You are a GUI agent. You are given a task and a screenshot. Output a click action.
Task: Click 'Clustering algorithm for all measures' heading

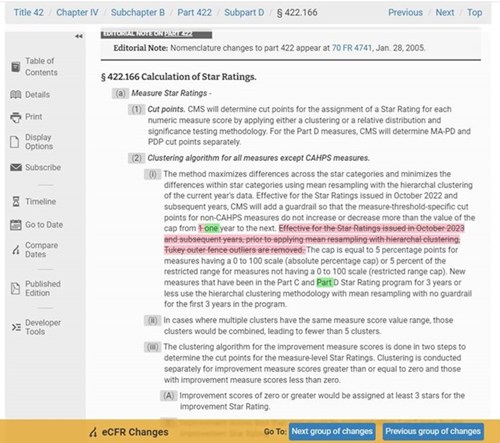[258, 158]
